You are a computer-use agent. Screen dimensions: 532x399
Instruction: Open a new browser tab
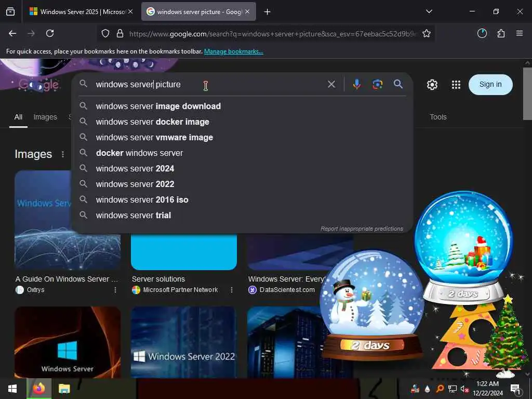pyautogui.click(x=268, y=12)
